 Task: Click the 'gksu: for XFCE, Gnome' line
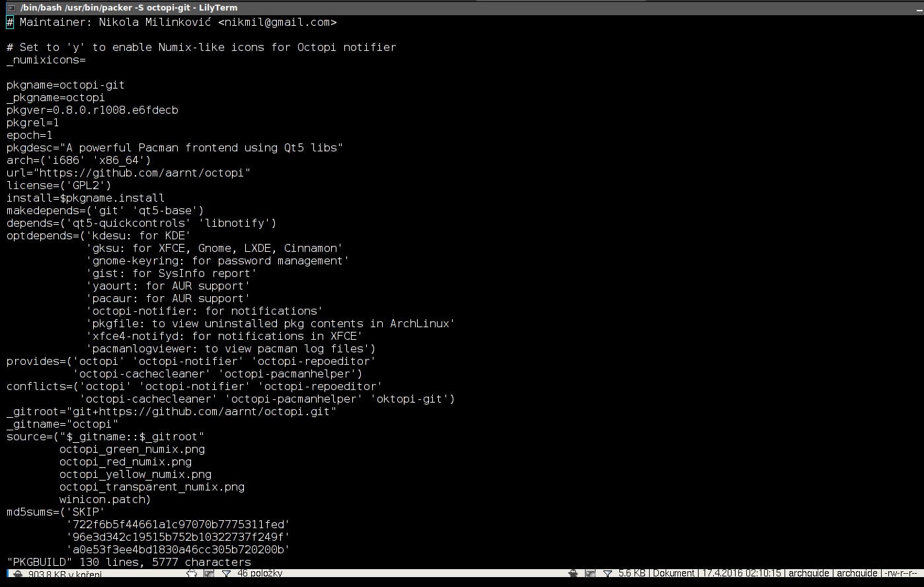215,248
